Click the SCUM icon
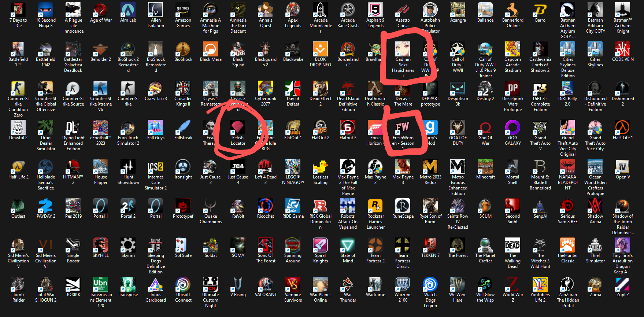Viewport: 644px width, 317px height. [485, 206]
